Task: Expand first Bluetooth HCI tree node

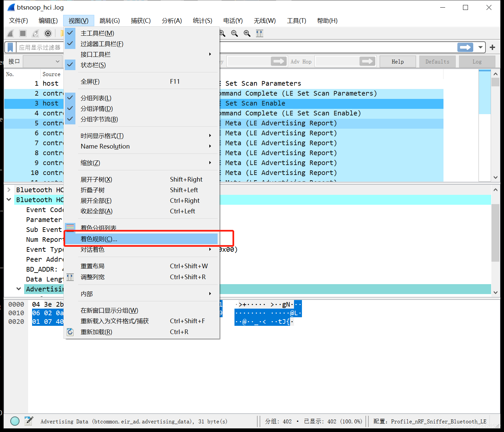Action: [x=9, y=190]
